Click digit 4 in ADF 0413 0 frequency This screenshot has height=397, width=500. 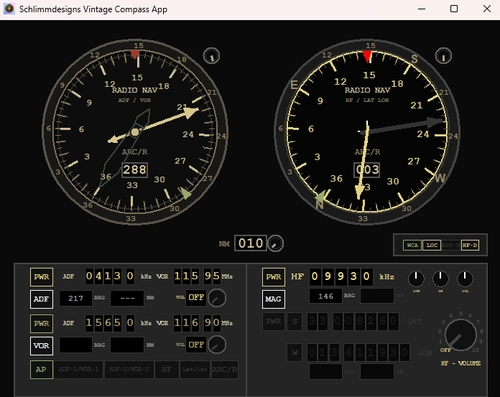[x=98, y=276]
